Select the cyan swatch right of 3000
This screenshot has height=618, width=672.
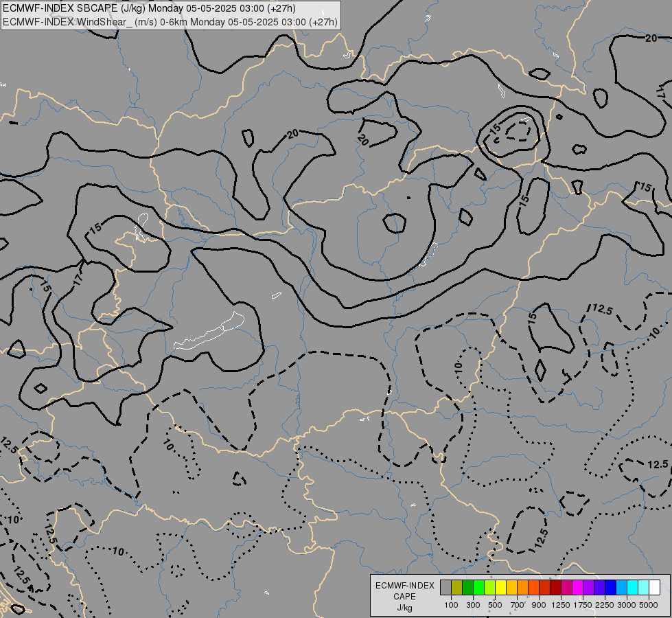632,588
